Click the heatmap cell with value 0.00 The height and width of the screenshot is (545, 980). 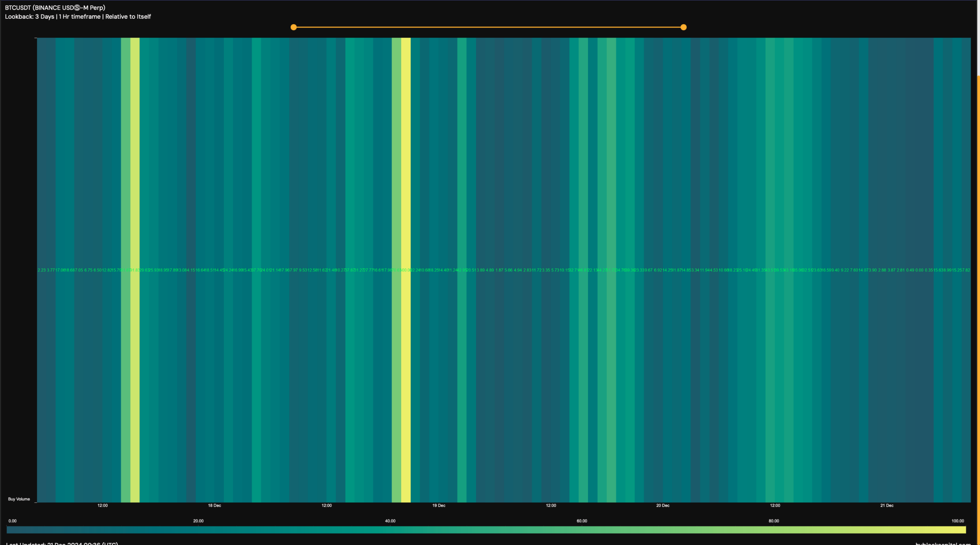[919, 270]
